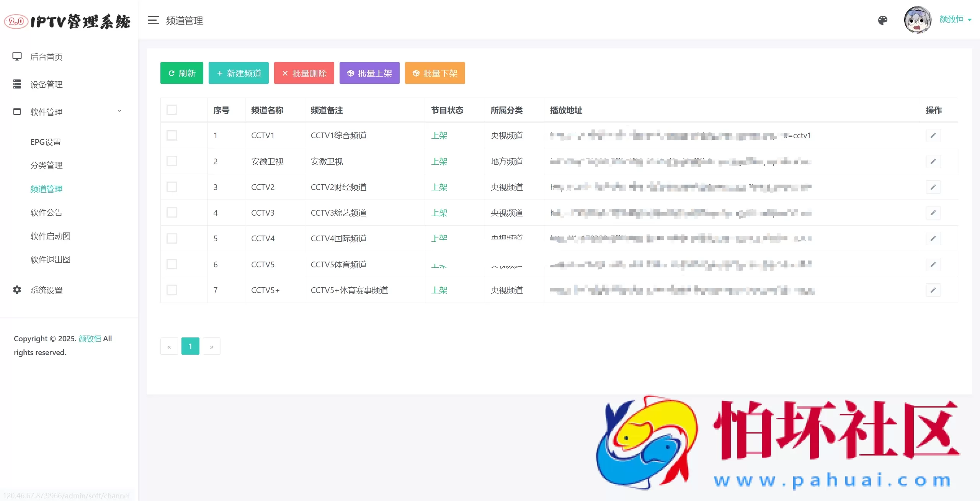Click 批量删除 to delete selected channels
Viewport: 980px width, 501px height.
pos(304,73)
